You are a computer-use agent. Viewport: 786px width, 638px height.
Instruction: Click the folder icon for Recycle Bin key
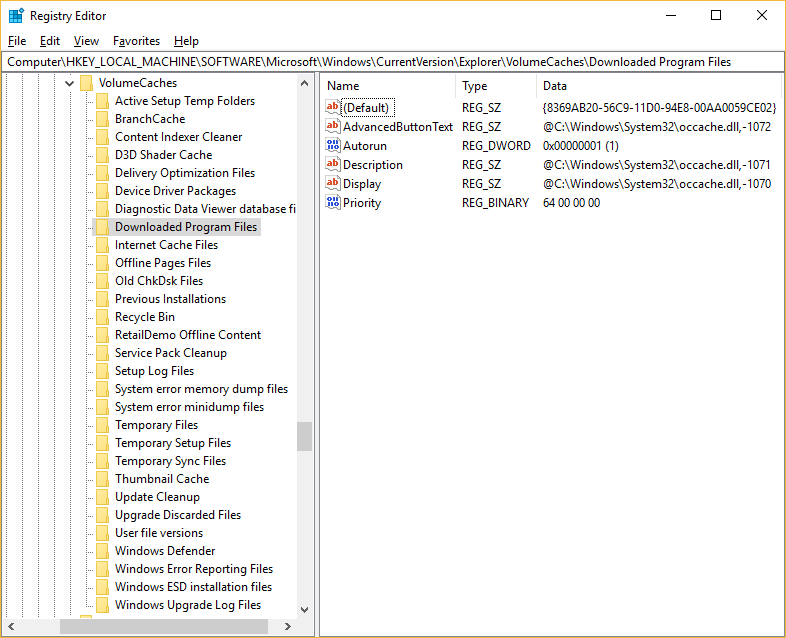pyautogui.click(x=102, y=317)
